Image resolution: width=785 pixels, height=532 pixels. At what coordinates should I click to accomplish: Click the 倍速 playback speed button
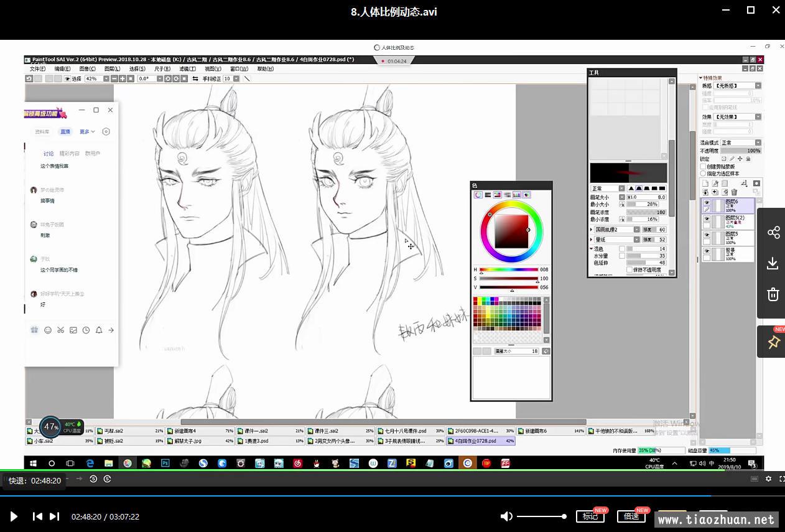(631, 516)
